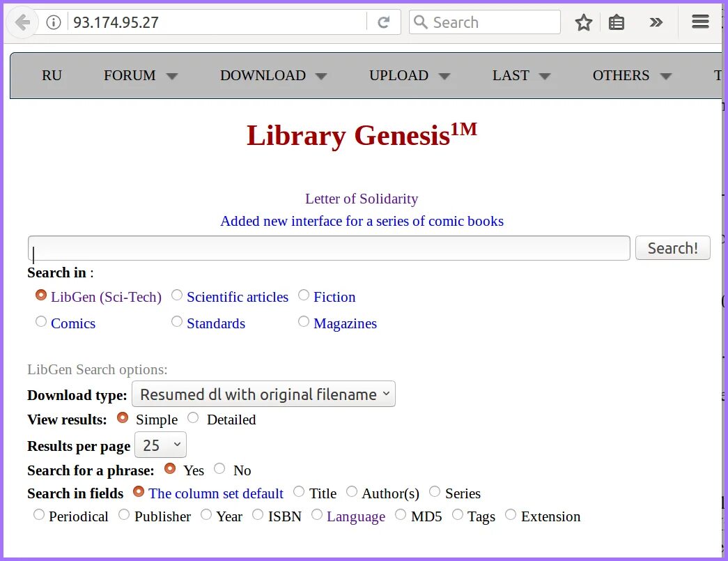Select the Comics radio button
Screen dimensions: 728x561
pos(41,321)
